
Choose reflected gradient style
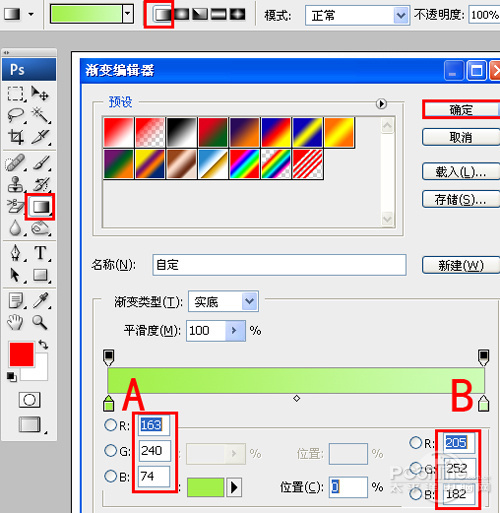219,14
